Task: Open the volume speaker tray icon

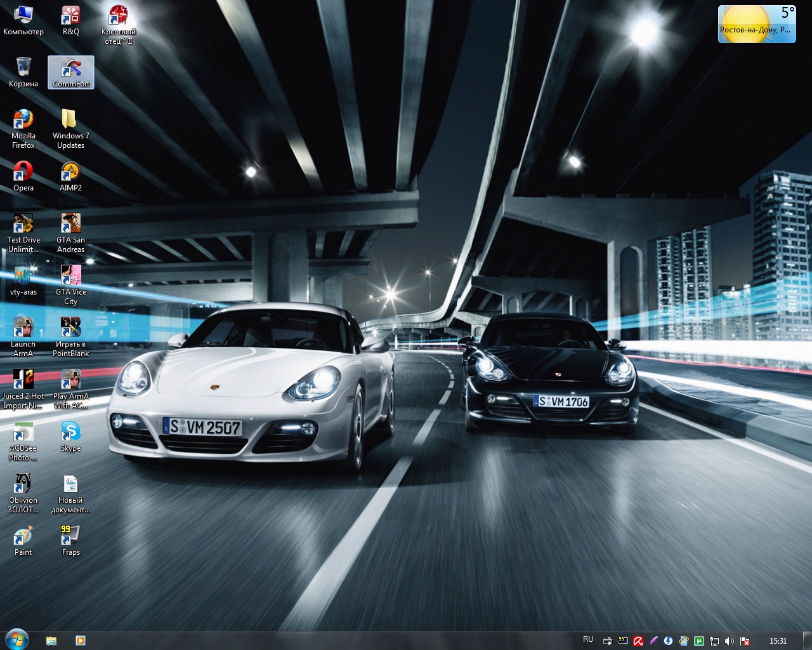Action: [730, 641]
